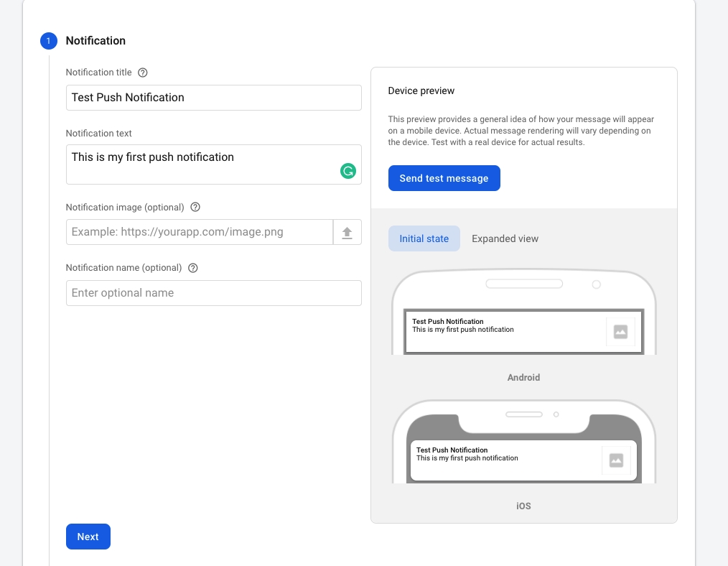Viewport: 728px width, 566px height.
Task: Click help icon beside Notification name label
Action: pos(192,268)
